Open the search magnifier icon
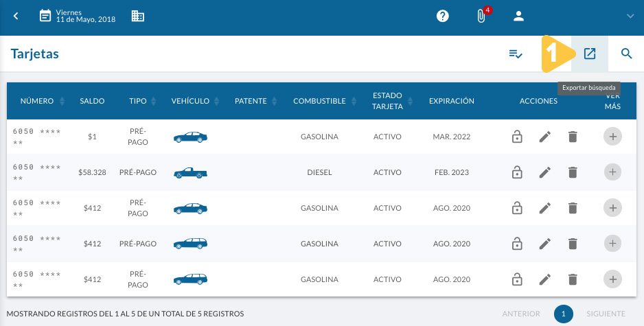This screenshot has width=644, height=326. pyautogui.click(x=626, y=54)
